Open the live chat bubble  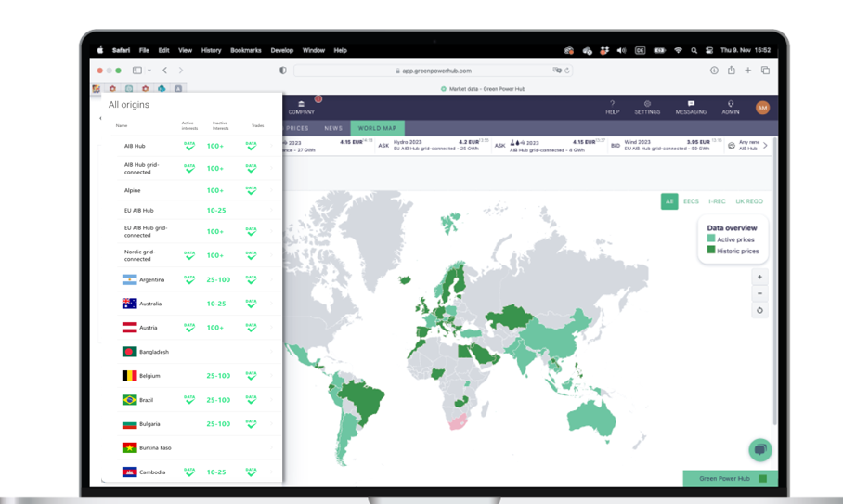click(x=760, y=450)
